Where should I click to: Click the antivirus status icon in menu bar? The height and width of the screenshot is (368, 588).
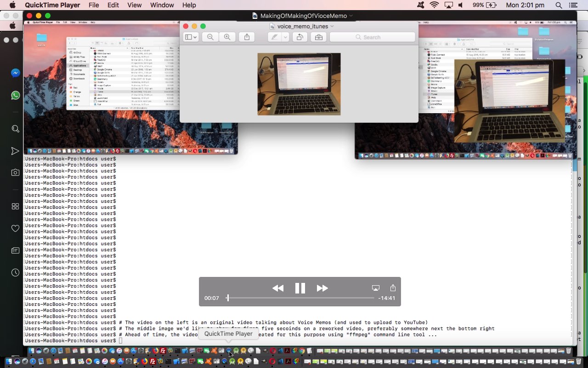click(420, 5)
